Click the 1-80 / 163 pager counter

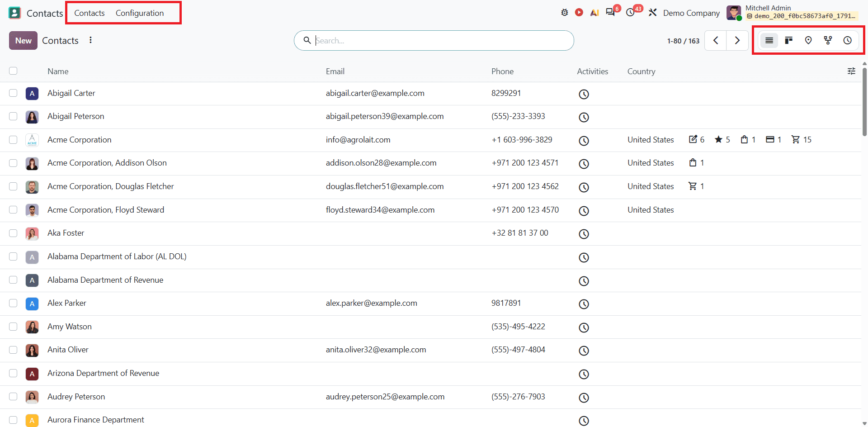pyautogui.click(x=683, y=41)
